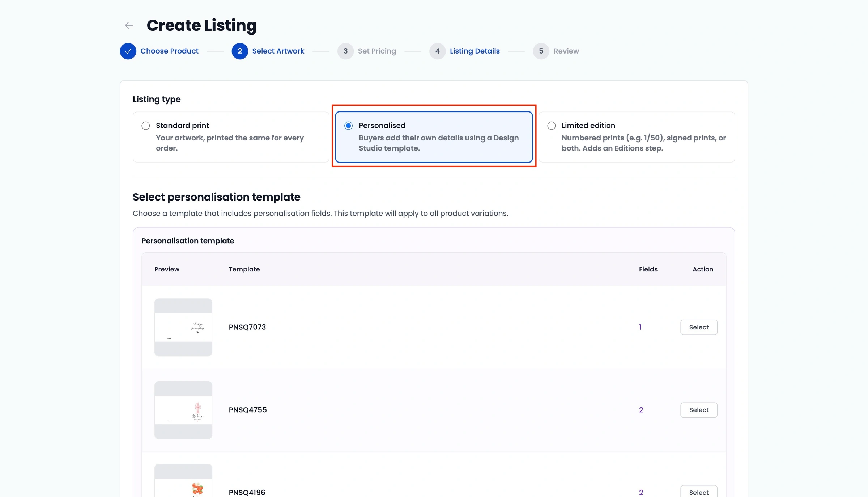Click the Personalisation template heading
868x497 pixels.
coord(188,241)
